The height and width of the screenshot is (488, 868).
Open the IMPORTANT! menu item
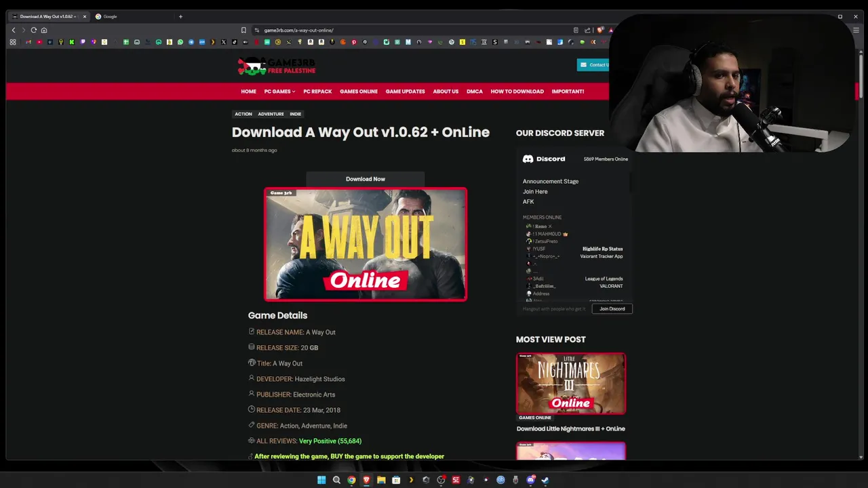[x=568, y=91]
